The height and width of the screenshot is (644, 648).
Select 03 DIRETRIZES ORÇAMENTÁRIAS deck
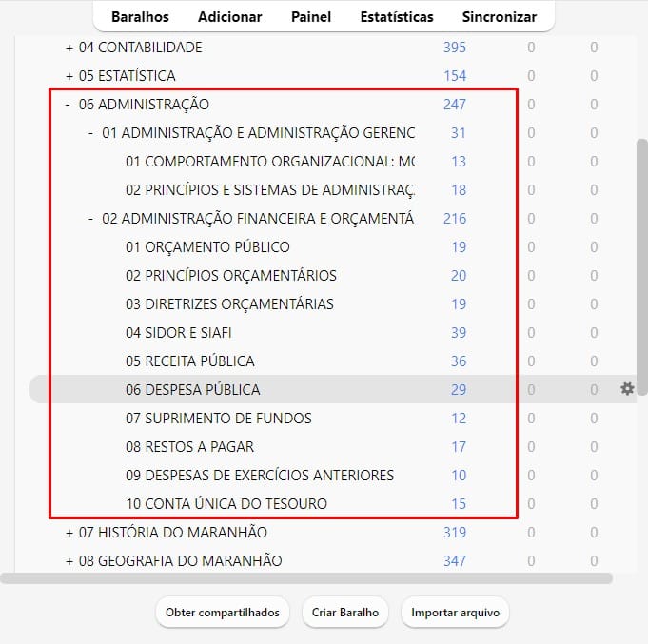229,304
